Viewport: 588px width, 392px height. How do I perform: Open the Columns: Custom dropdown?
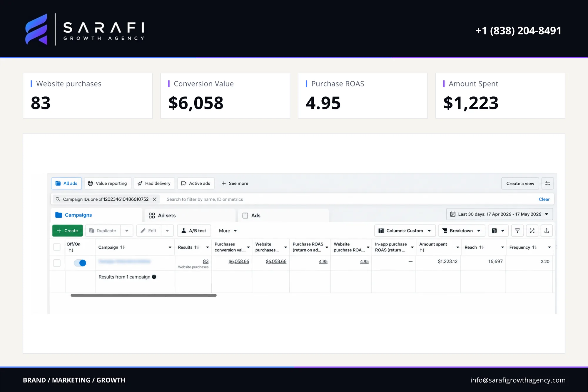pos(405,231)
